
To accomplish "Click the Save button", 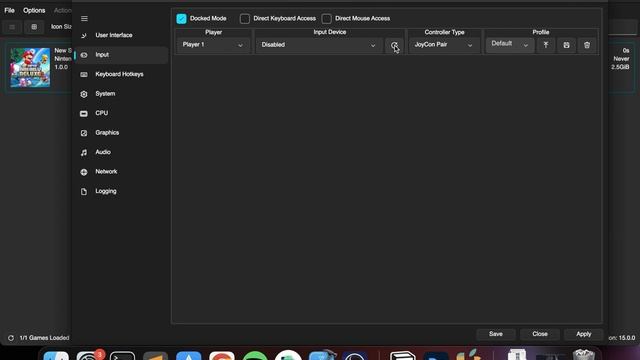I will (x=496, y=334).
